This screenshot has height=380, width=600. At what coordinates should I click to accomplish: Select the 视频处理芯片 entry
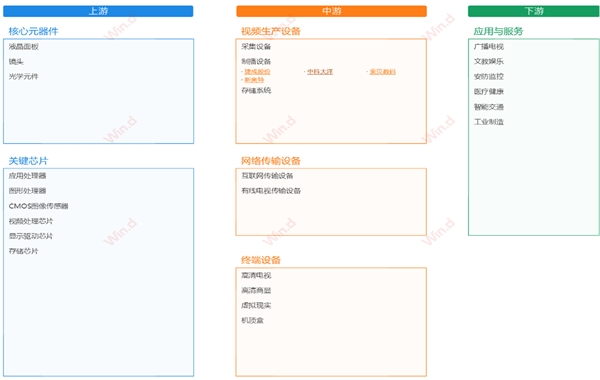tap(31, 221)
